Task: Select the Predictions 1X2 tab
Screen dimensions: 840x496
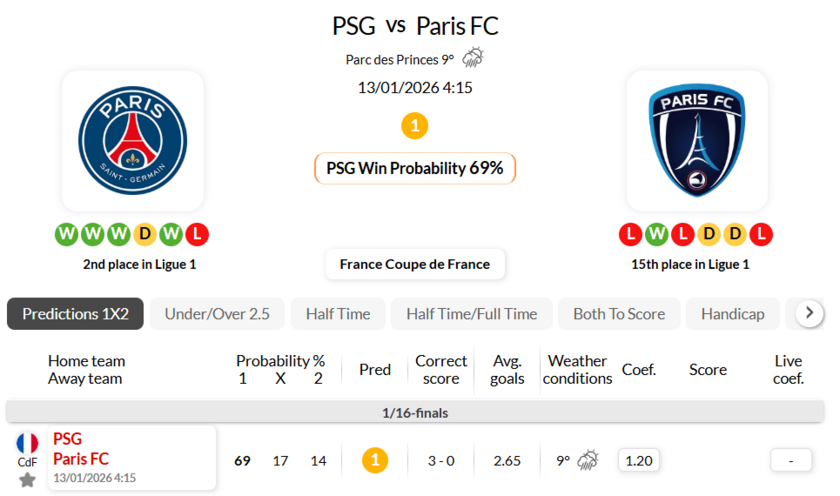Action: (75, 314)
